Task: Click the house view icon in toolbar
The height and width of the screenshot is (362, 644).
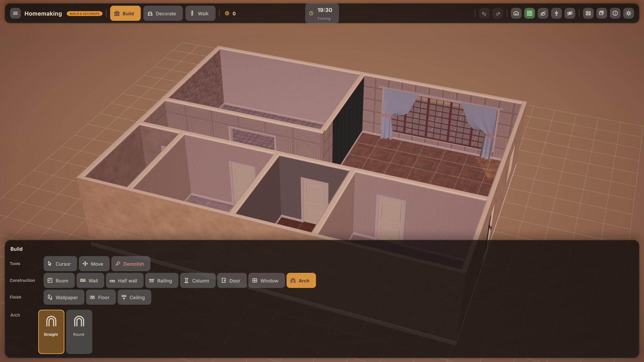Action: coord(516,13)
